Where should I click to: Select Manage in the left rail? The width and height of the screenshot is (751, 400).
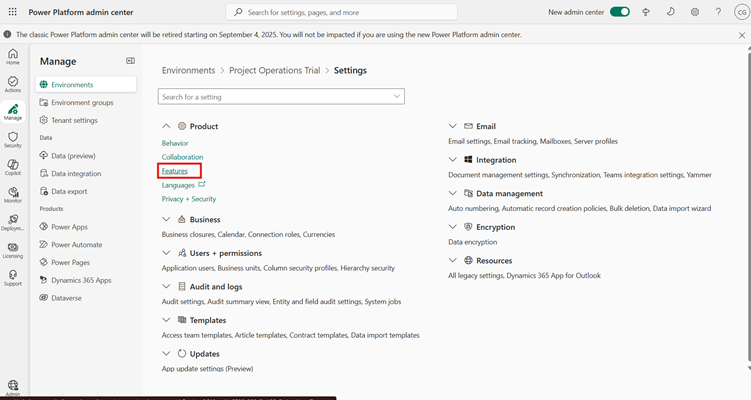point(13,112)
